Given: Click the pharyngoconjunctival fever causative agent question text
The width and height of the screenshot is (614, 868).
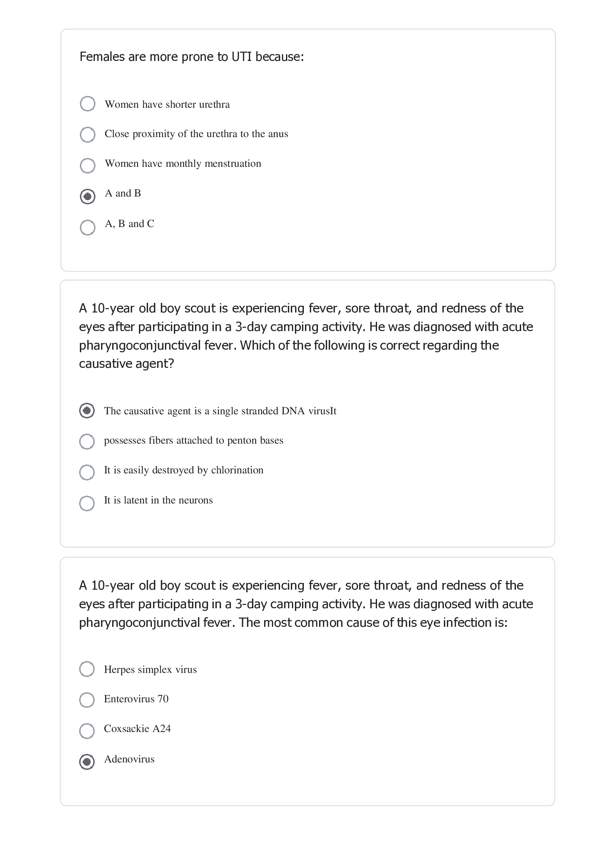Looking at the screenshot, I should click(302, 336).
